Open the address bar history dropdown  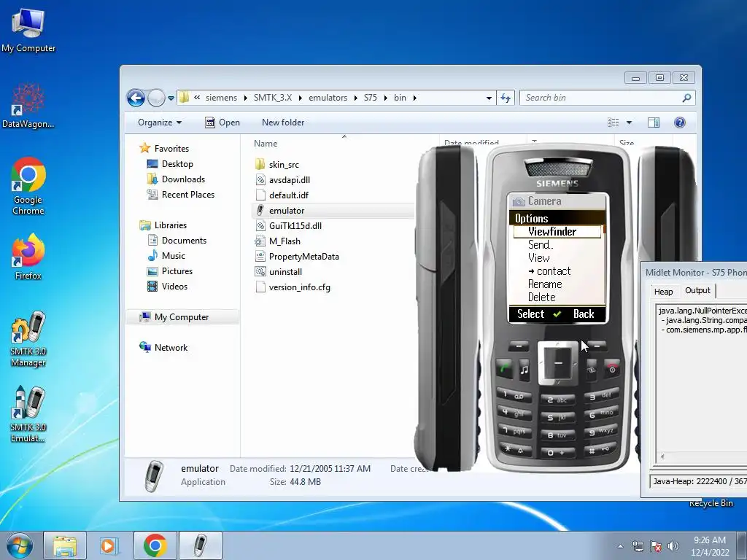(x=489, y=98)
